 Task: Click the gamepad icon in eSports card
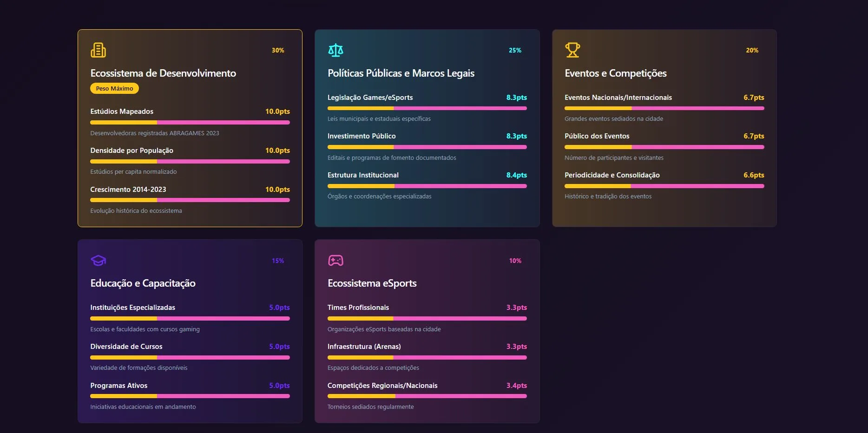coord(335,261)
